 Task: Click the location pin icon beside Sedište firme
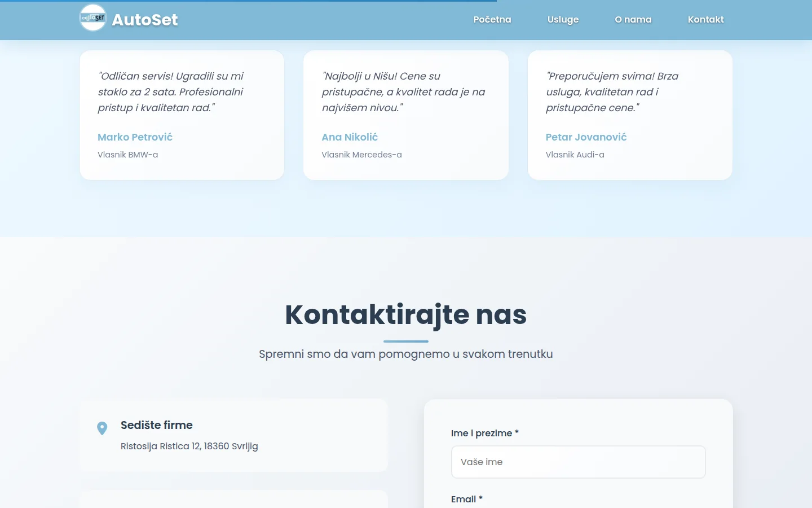click(x=102, y=428)
